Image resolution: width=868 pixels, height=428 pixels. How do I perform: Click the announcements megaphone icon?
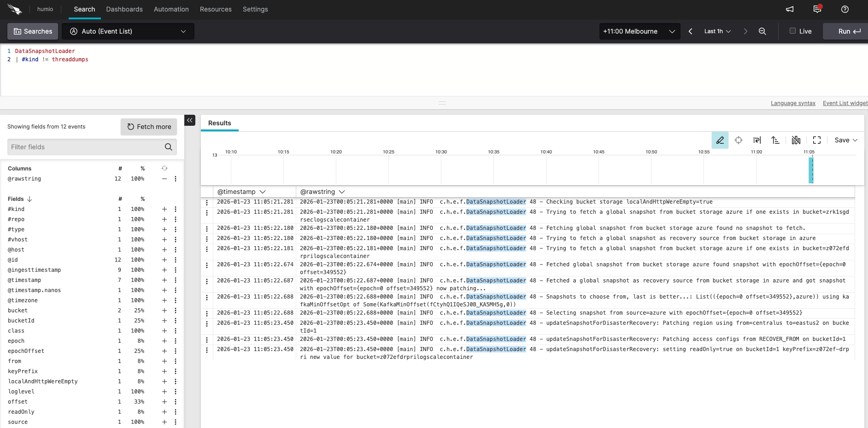point(789,9)
